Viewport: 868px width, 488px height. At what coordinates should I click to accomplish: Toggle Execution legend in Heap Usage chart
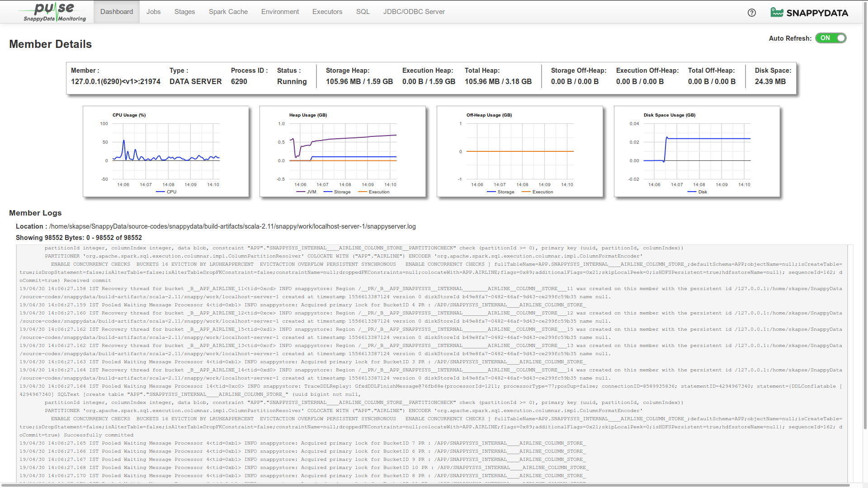[374, 192]
